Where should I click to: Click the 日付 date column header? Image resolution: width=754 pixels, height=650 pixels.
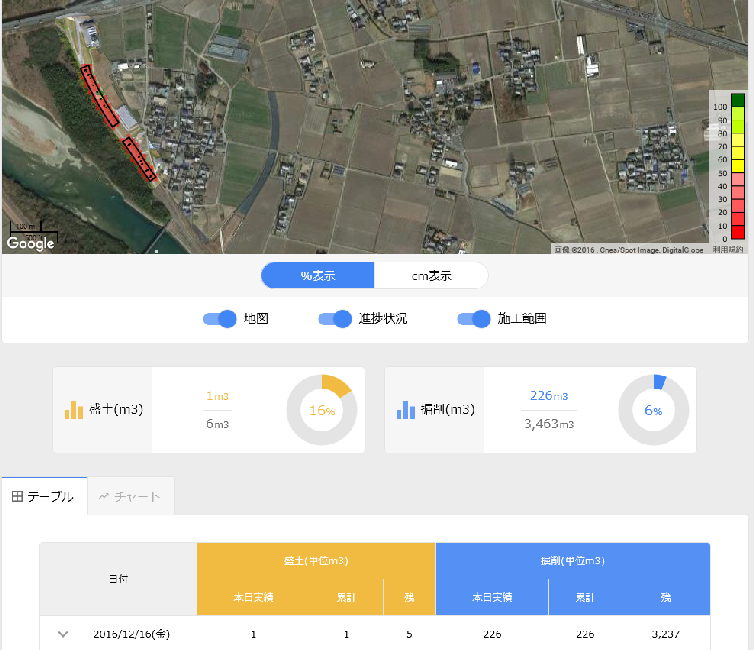click(118, 579)
